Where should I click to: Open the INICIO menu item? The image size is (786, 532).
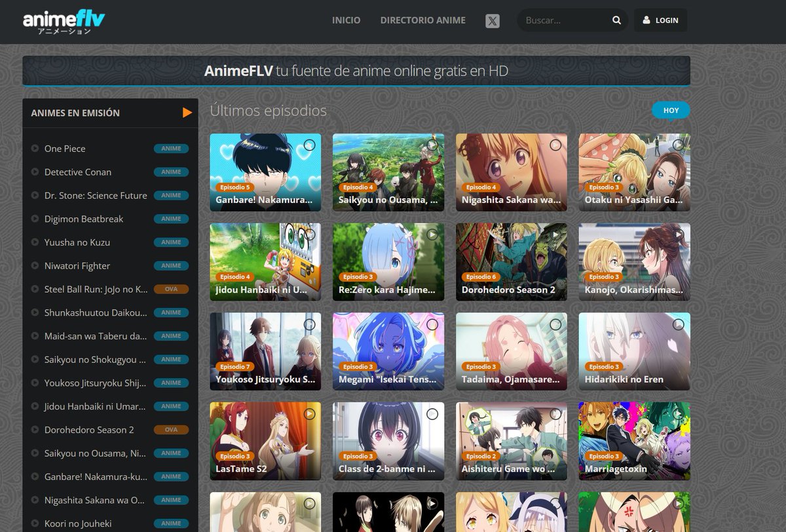pyautogui.click(x=346, y=20)
